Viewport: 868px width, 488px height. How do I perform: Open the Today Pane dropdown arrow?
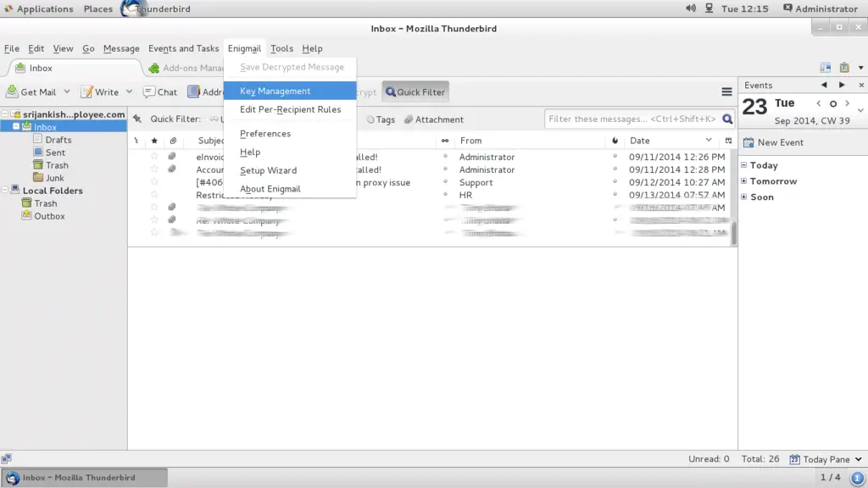click(859, 459)
